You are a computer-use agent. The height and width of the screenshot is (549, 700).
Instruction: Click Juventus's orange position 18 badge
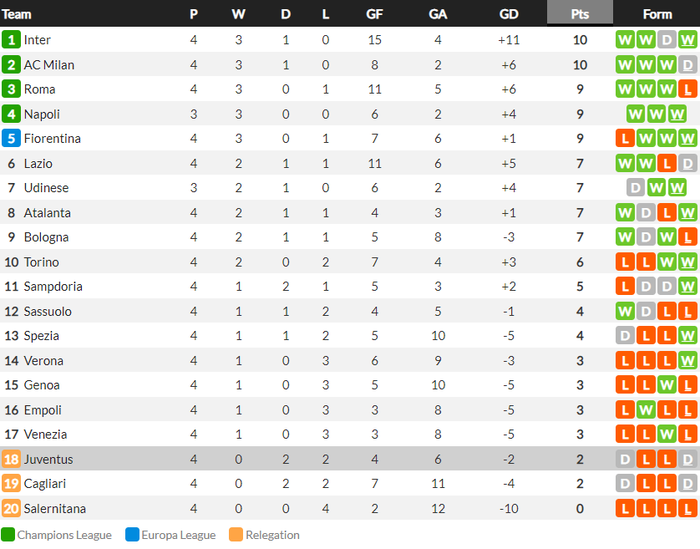point(11,459)
